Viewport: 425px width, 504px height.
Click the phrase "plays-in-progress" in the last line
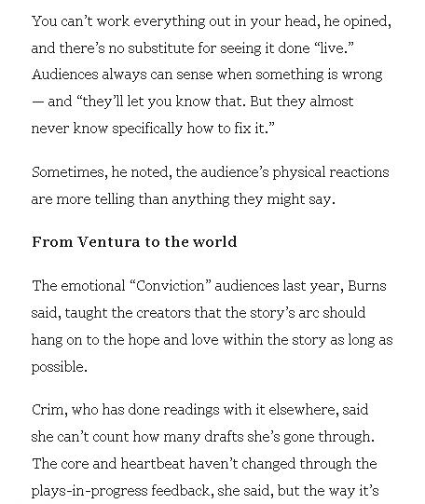coord(89,491)
